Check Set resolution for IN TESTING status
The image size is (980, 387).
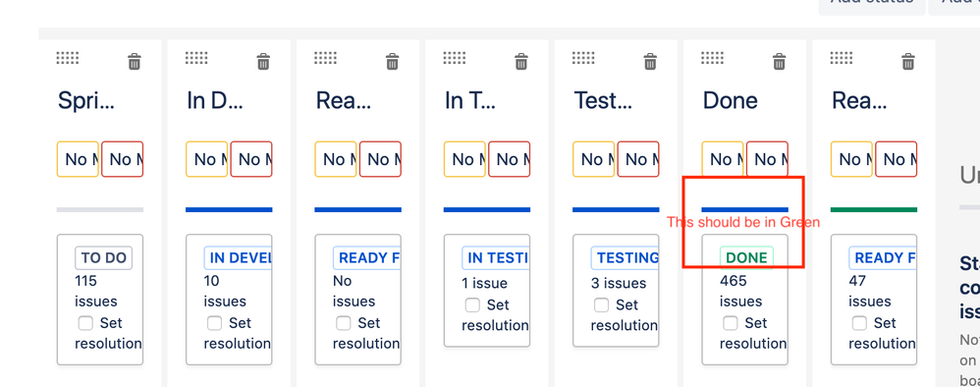(472, 305)
